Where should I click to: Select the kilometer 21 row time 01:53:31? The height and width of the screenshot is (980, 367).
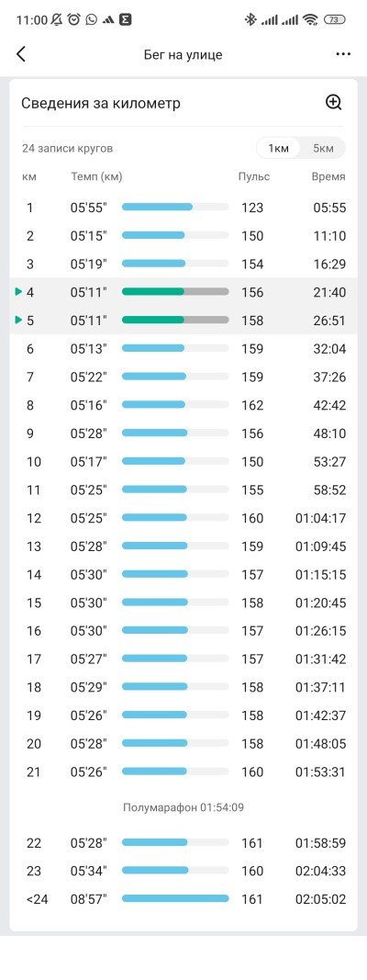[320, 772]
